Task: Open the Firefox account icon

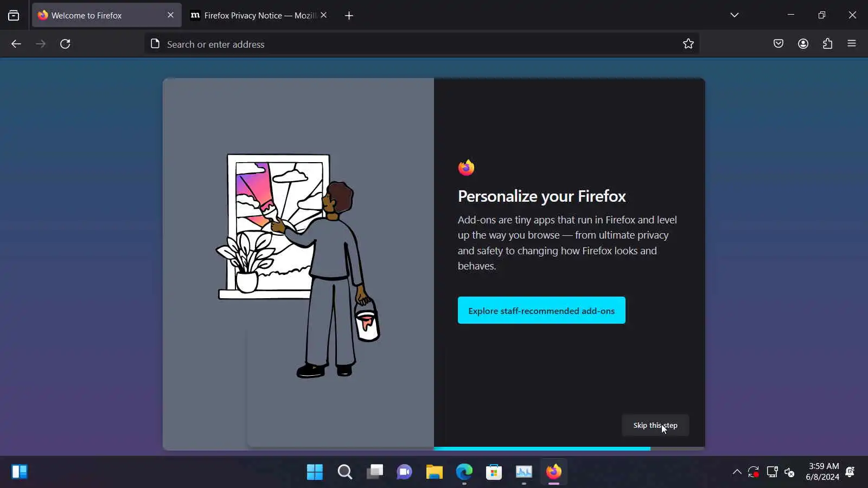Action: pos(803,44)
